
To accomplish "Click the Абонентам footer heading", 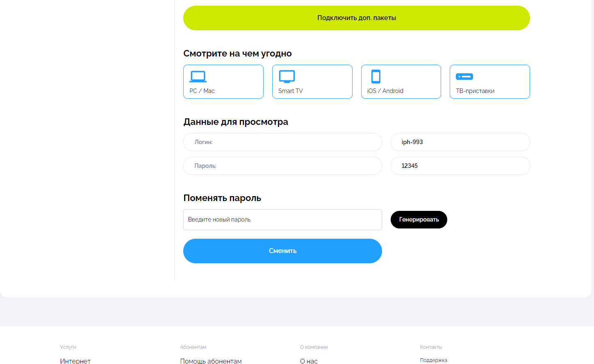I will [x=193, y=347].
